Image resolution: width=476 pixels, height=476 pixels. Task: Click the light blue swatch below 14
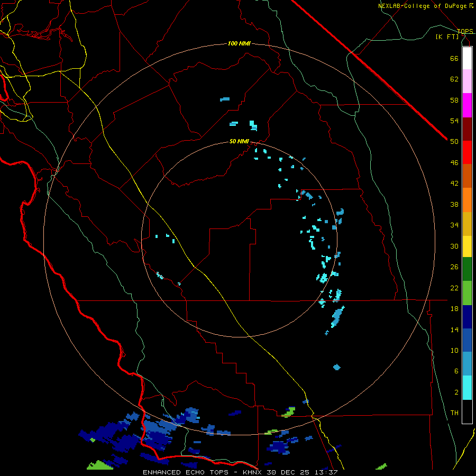467,364
